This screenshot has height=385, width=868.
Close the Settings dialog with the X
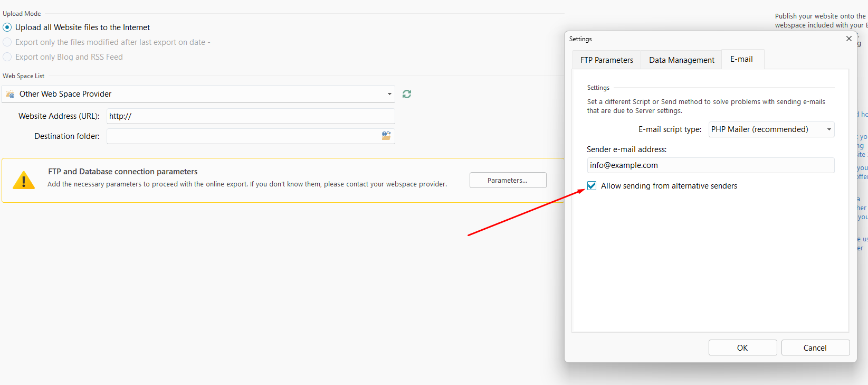click(x=849, y=39)
